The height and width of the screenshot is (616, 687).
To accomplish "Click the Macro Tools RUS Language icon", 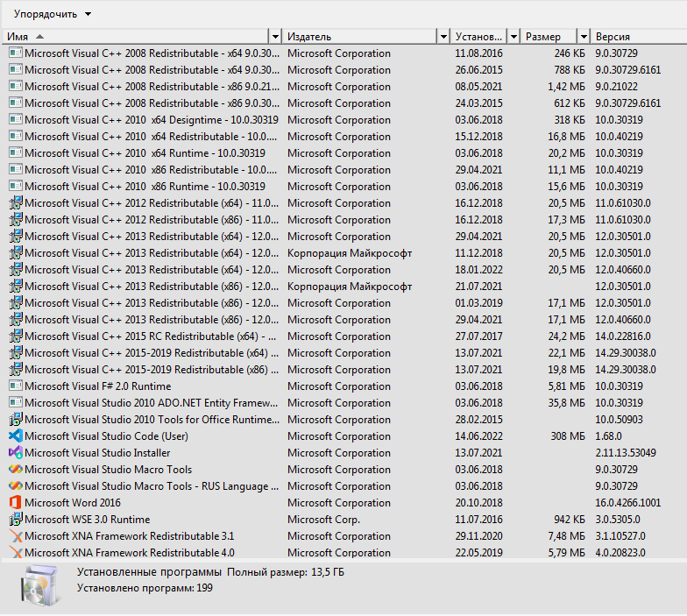I will 16,485.
